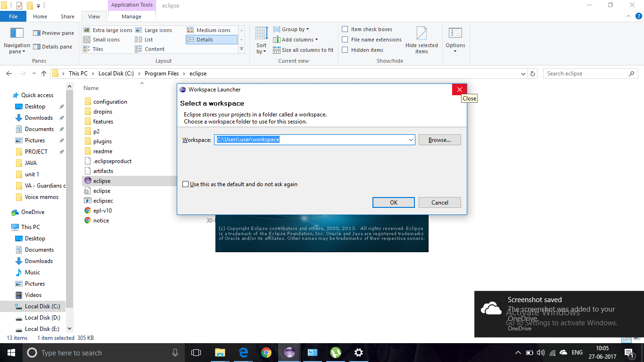
Task: Refresh the eclipse folder view
Action: click(533, 74)
